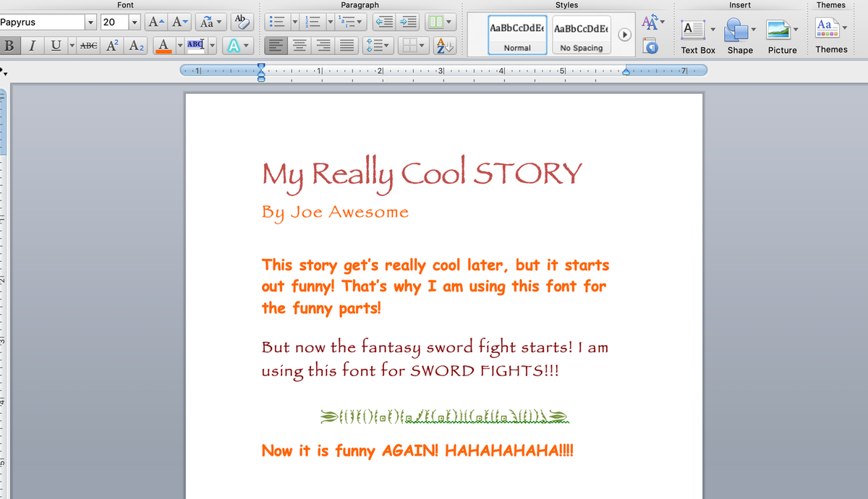The image size is (868, 499).
Task: Open the line spacing dropdown
Action: (378, 46)
